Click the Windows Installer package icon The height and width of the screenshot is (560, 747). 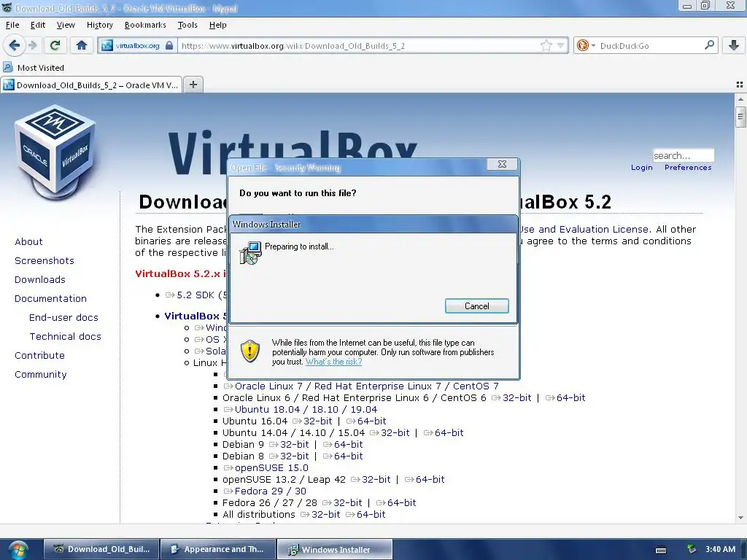click(251, 253)
